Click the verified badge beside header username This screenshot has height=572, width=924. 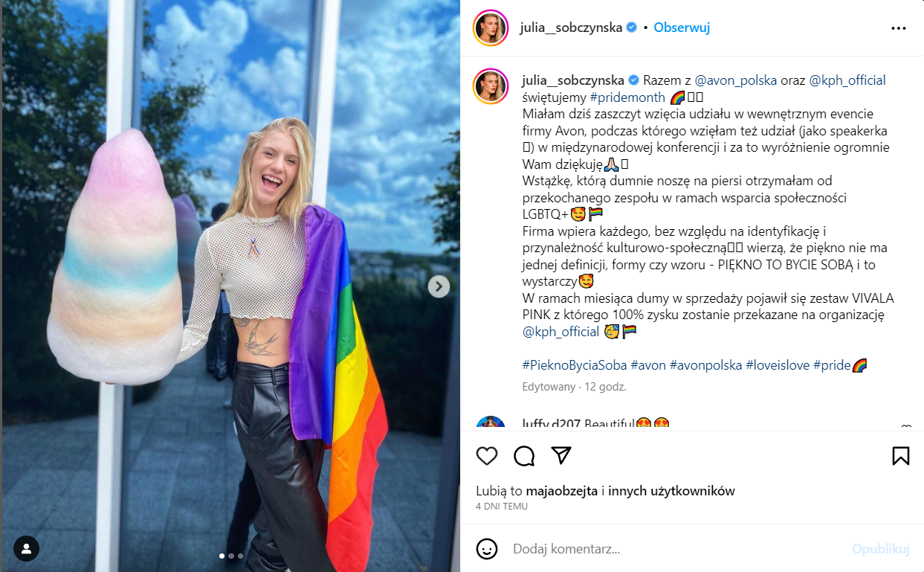tap(631, 28)
